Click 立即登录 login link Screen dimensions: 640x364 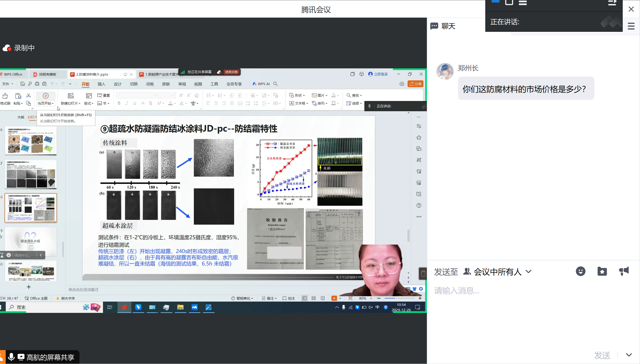[x=378, y=74]
